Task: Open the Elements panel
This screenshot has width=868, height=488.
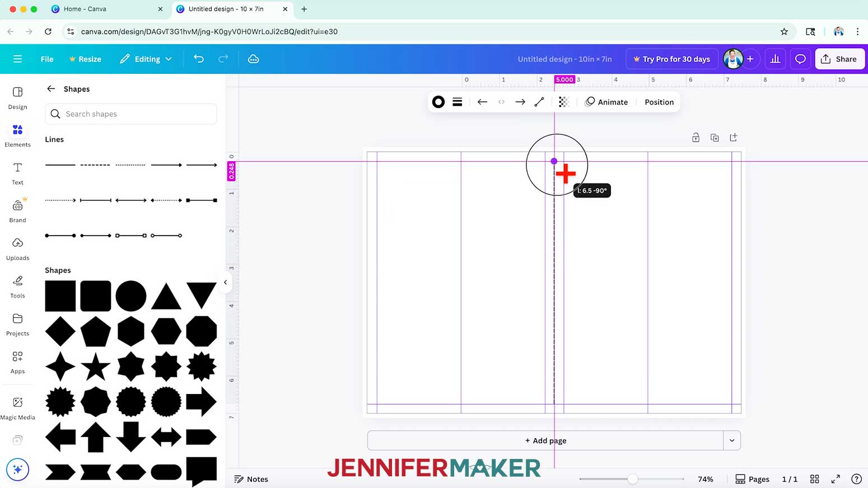Action: tap(17, 135)
